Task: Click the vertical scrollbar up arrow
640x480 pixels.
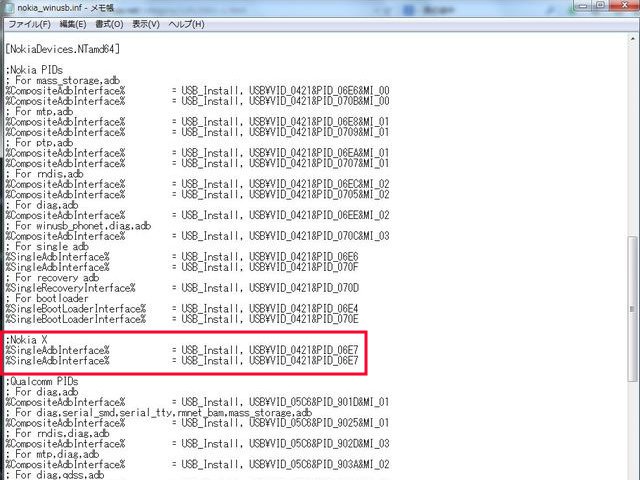Action: 632,38
